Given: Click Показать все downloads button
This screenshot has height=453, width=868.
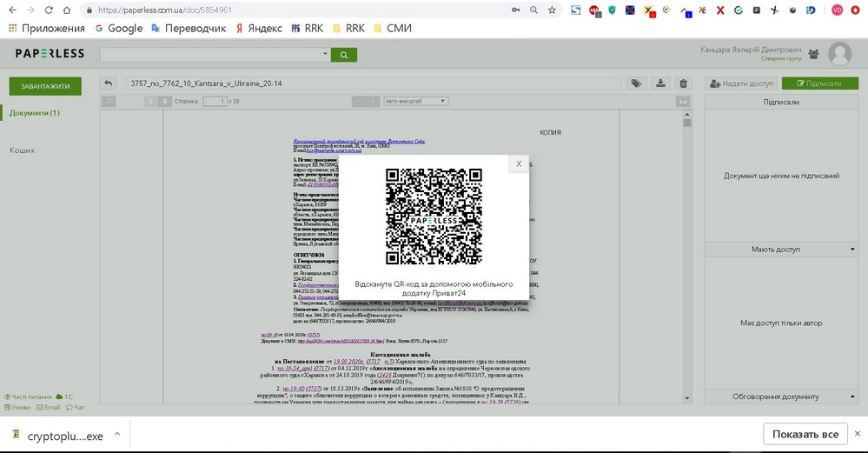Looking at the screenshot, I should 805,434.
